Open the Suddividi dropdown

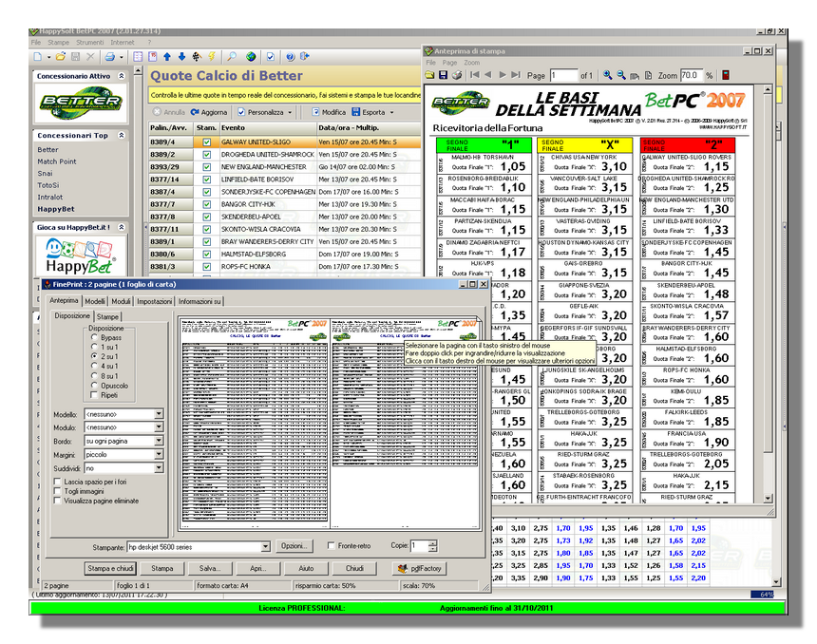[x=159, y=468]
